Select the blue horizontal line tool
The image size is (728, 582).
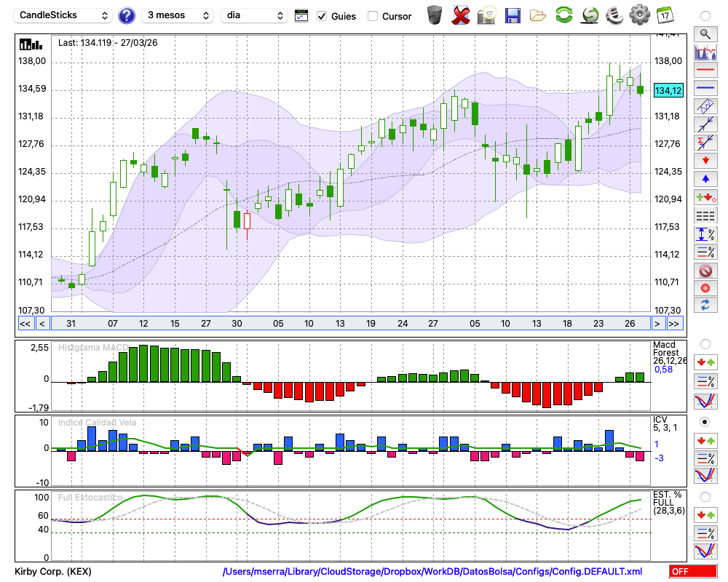point(705,88)
